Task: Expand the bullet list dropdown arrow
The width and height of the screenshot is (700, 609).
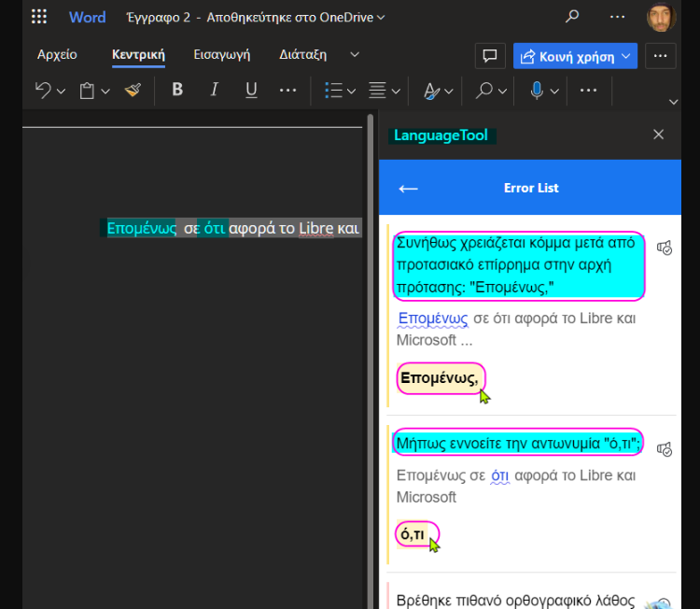Action: point(352,92)
